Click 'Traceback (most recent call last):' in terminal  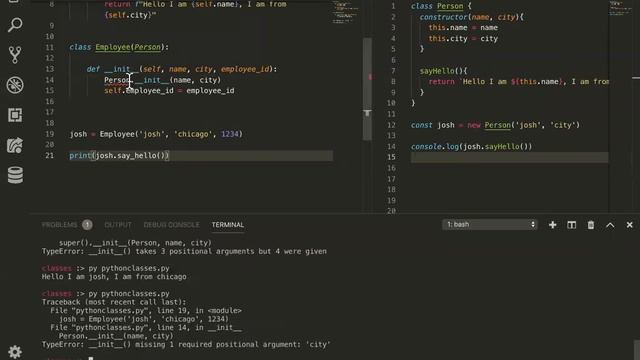[x=114, y=302]
